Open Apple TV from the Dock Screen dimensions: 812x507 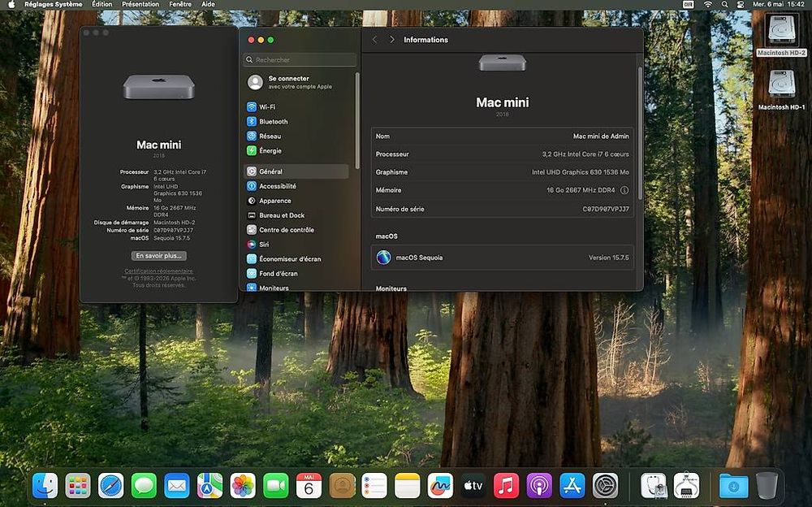473,486
